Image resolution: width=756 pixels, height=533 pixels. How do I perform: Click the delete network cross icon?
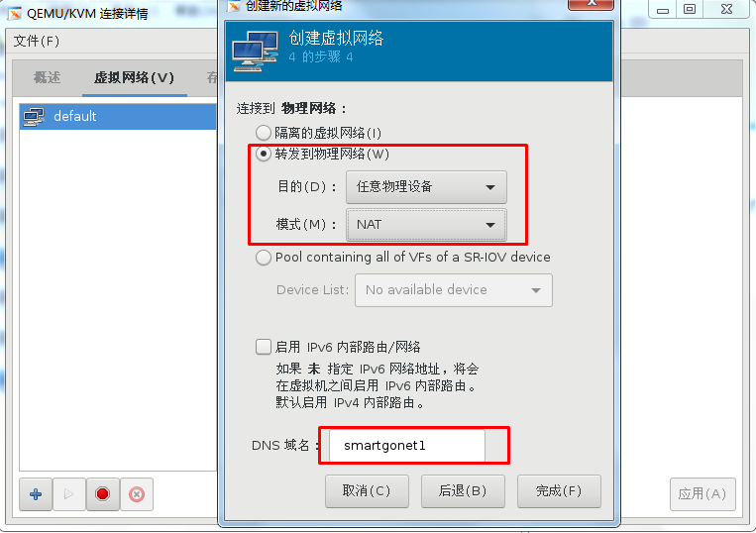(137, 494)
